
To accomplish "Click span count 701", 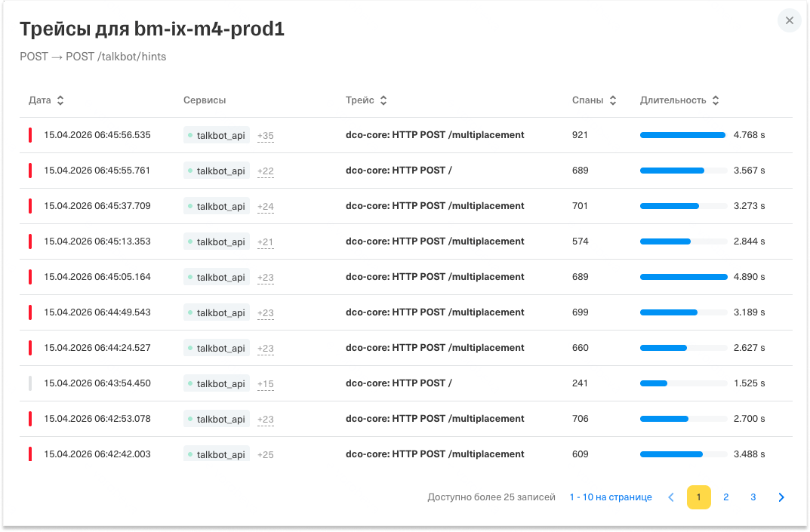I will coord(580,206).
